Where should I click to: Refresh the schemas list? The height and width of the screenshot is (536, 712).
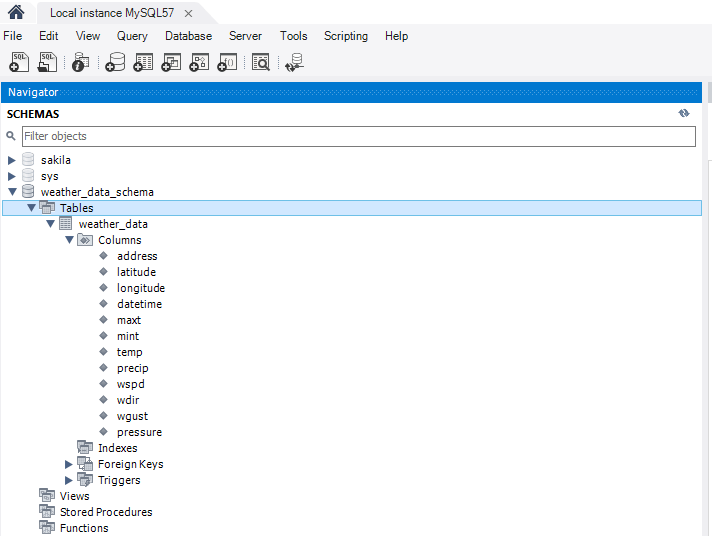coord(684,114)
